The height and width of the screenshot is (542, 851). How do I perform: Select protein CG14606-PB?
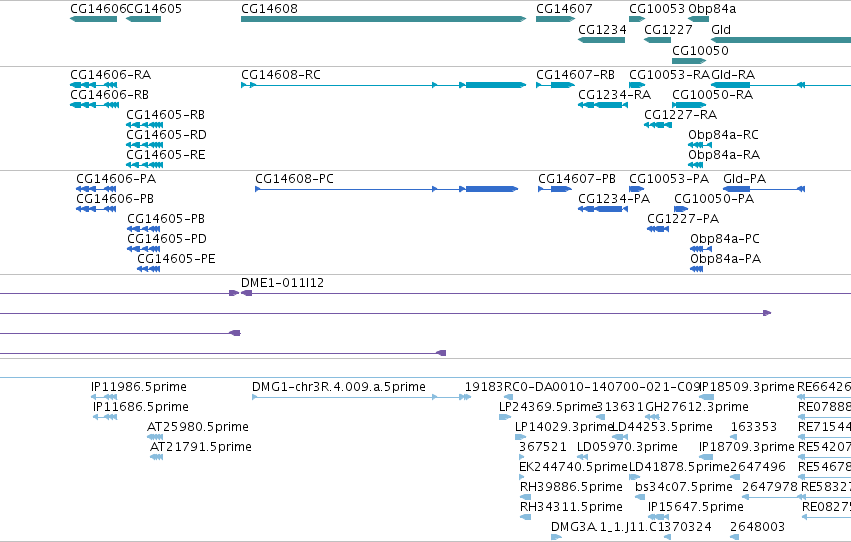click(96, 209)
